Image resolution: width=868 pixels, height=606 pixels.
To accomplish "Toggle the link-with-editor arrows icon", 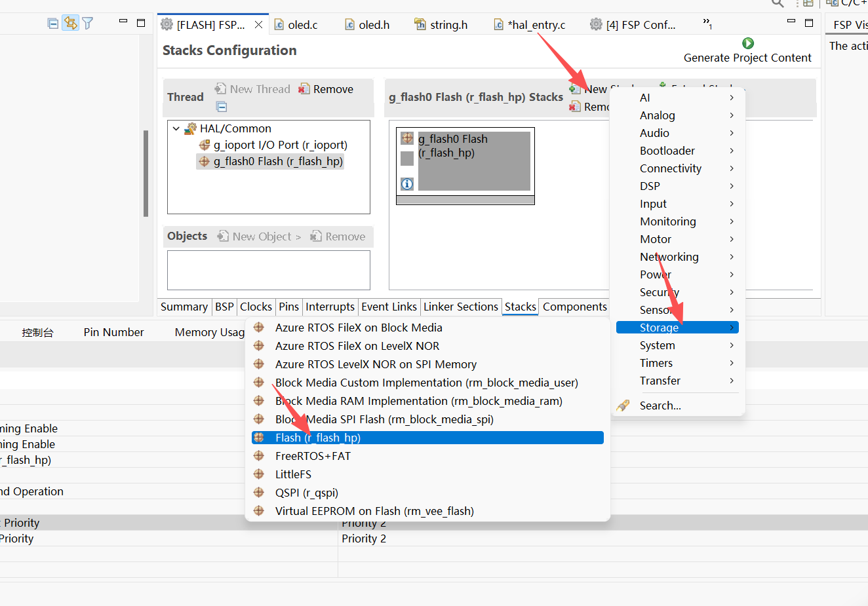I will 70,24.
